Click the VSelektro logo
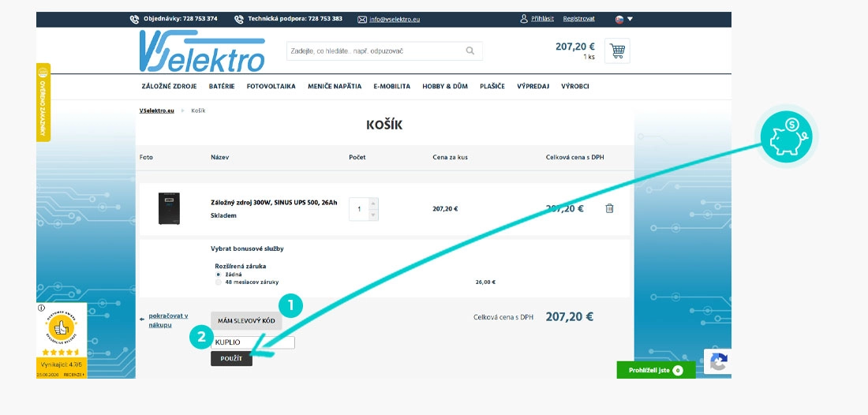Viewport: 868px width, 415px height. pyautogui.click(x=202, y=51)
